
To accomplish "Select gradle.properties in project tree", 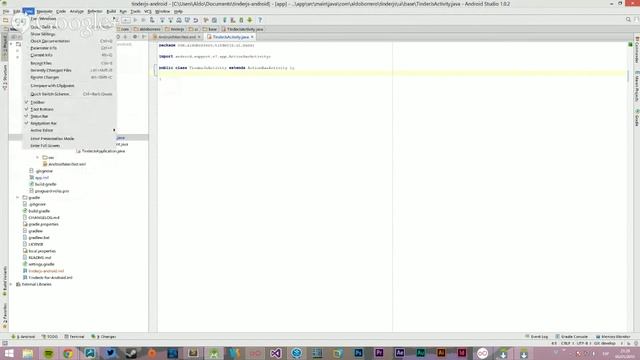I will point(40,224).
